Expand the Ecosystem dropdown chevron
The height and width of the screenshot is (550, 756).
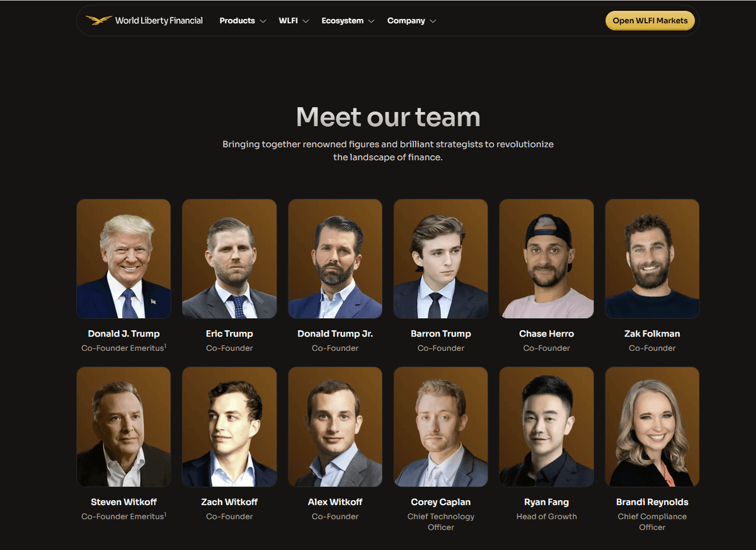click(x=371, y=21)
